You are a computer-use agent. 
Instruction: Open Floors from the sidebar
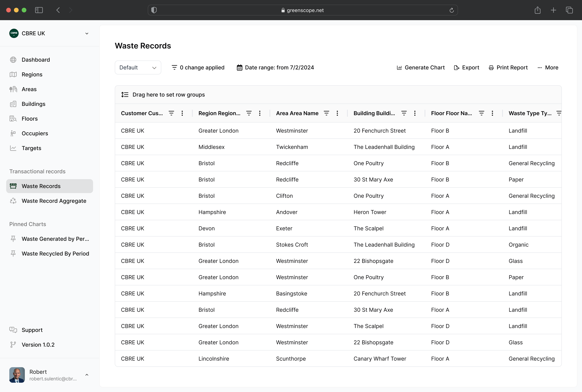click(x=49, y=119)
